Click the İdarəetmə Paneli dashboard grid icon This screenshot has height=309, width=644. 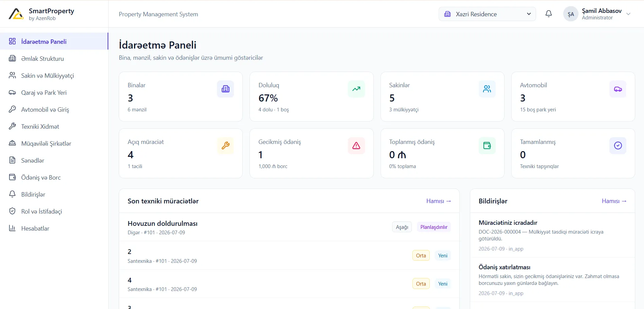click(x=12, y=41)
